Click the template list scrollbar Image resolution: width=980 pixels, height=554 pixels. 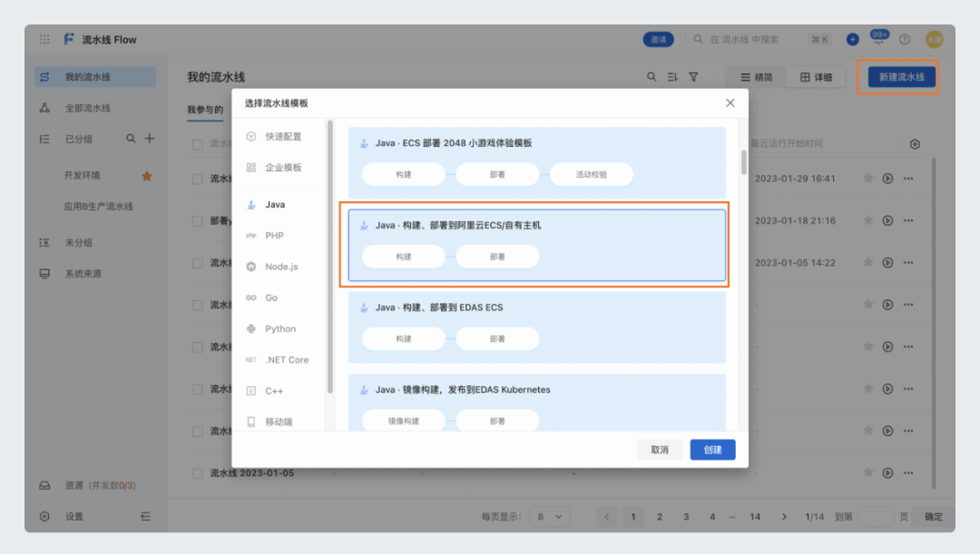tap(744, 162)
